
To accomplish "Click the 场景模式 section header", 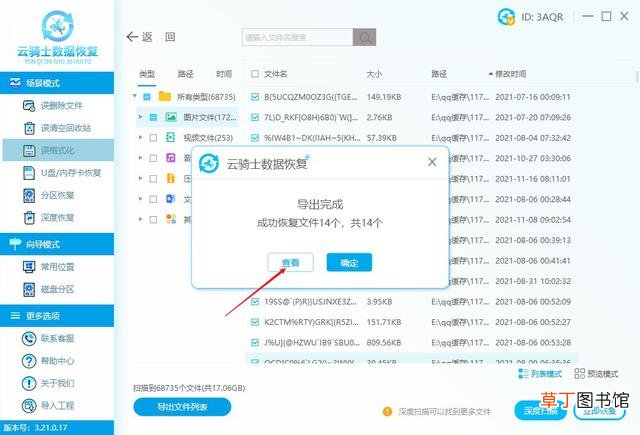I will click(57, 83).
